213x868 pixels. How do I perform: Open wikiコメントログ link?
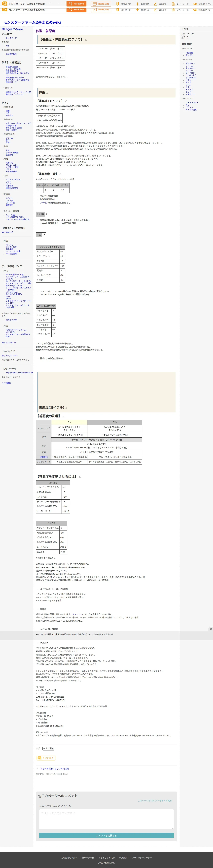click(9, 343)
